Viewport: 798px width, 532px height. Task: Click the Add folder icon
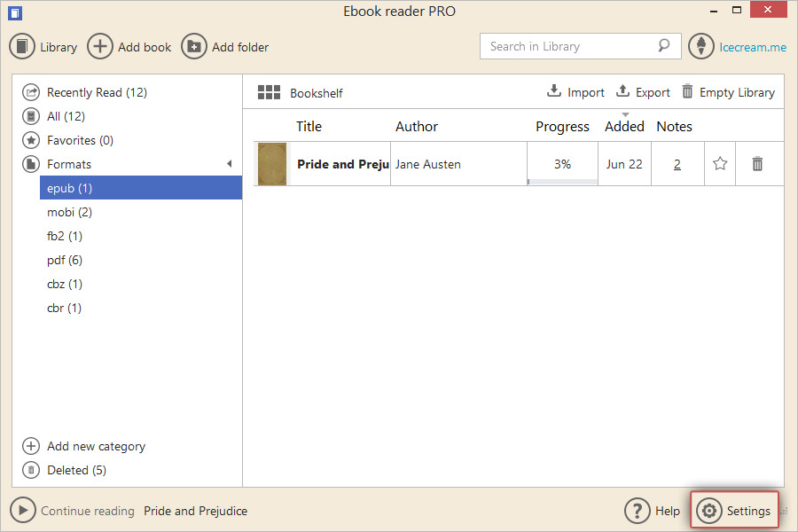194,47
